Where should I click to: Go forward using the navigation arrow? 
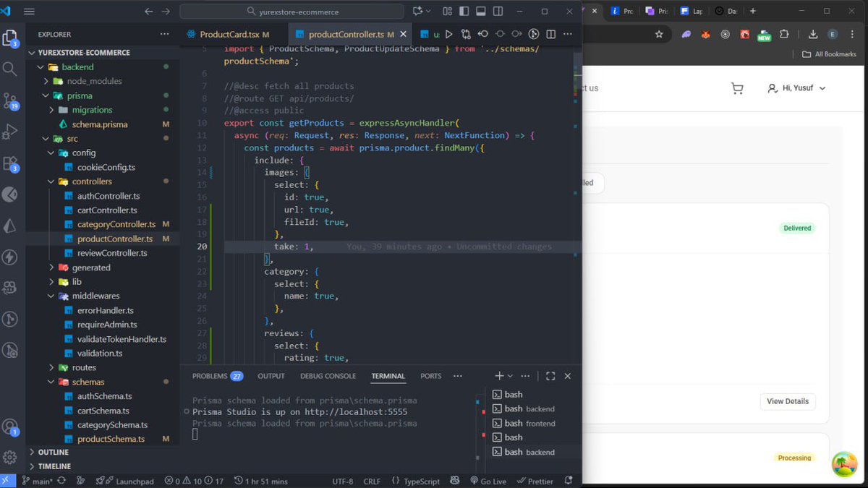(166, 12)
